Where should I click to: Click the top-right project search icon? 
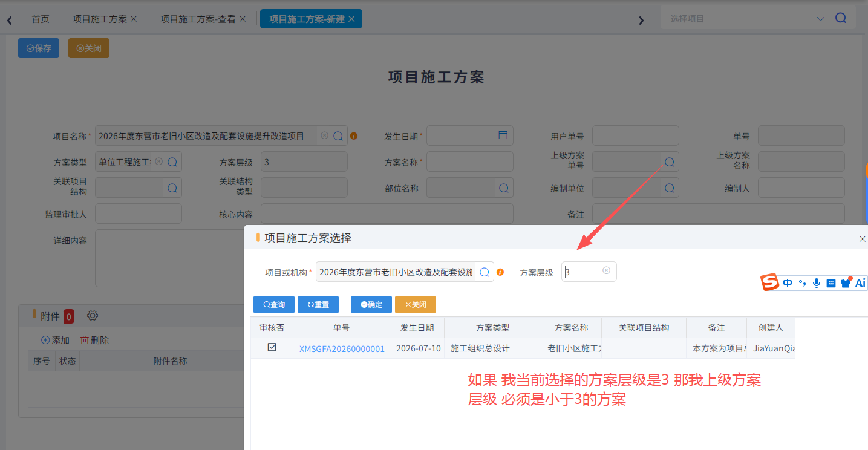(x=841, y=18)
